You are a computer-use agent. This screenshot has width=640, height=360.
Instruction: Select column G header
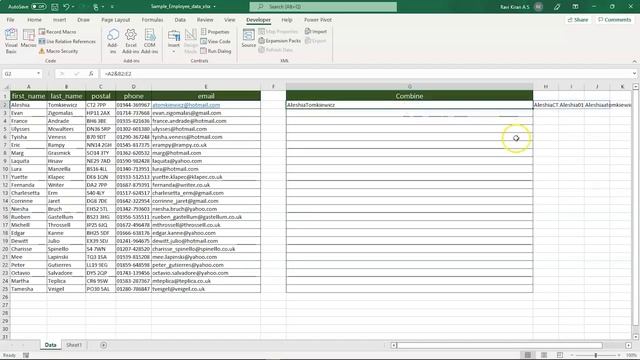pos(409,87)
